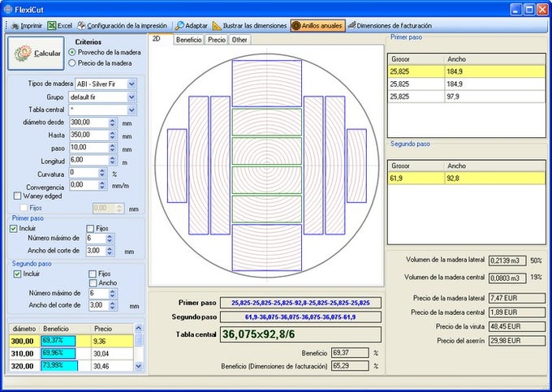Toggle Incluir checkbox in Segundo paso

point(17,274)
